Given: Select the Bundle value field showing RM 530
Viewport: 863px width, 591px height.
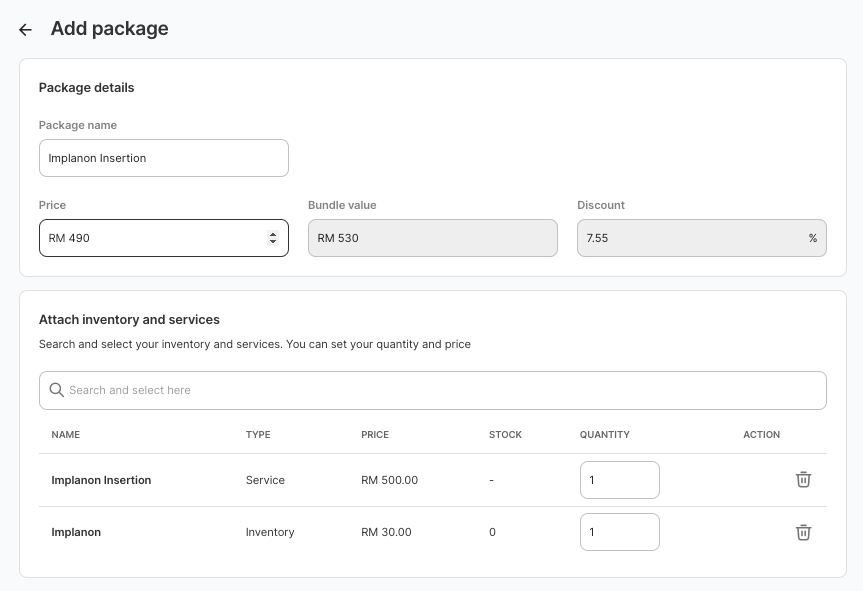Looking at the screenshot, I should [x=432, y=238].
